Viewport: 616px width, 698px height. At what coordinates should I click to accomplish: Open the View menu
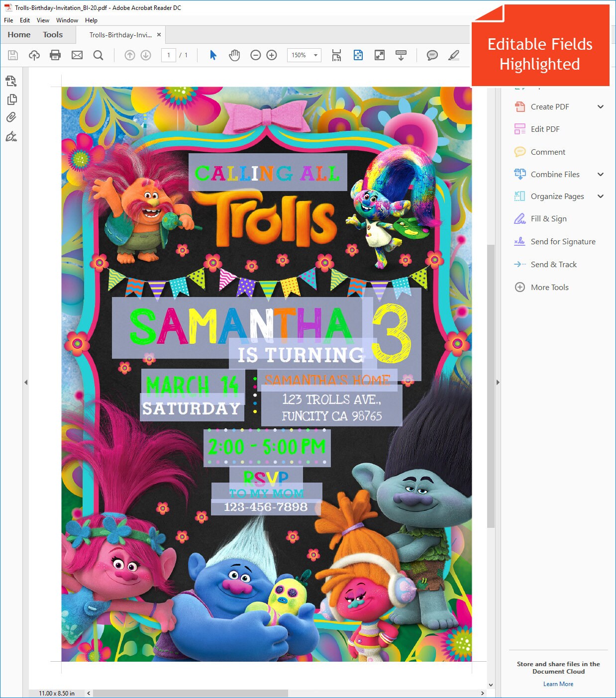(43, 20)
